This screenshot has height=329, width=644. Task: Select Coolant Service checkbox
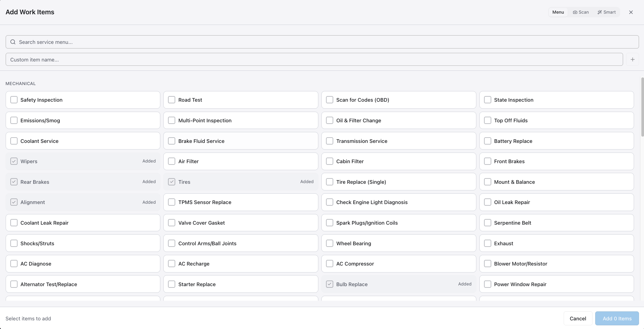(x=14, y=141)
